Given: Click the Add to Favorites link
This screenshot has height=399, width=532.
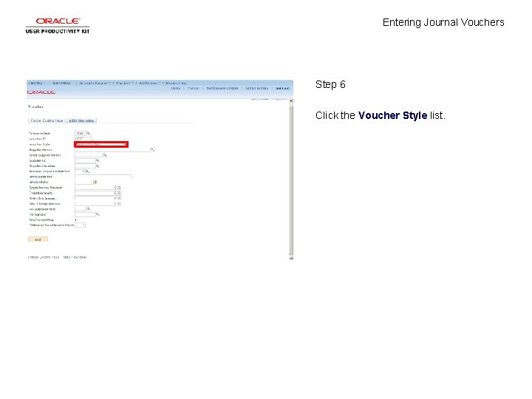Looking at the screenshot, I should click(256, 88).
